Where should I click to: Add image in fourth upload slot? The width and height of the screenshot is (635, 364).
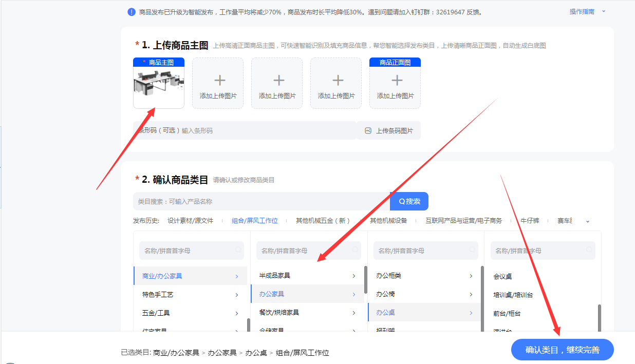click(x=336, y=83)
